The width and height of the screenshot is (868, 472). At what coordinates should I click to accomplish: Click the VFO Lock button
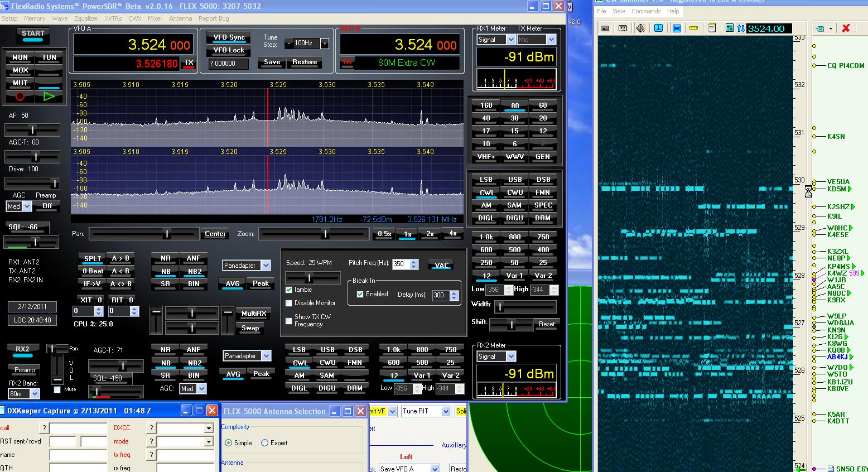point(229,50)
